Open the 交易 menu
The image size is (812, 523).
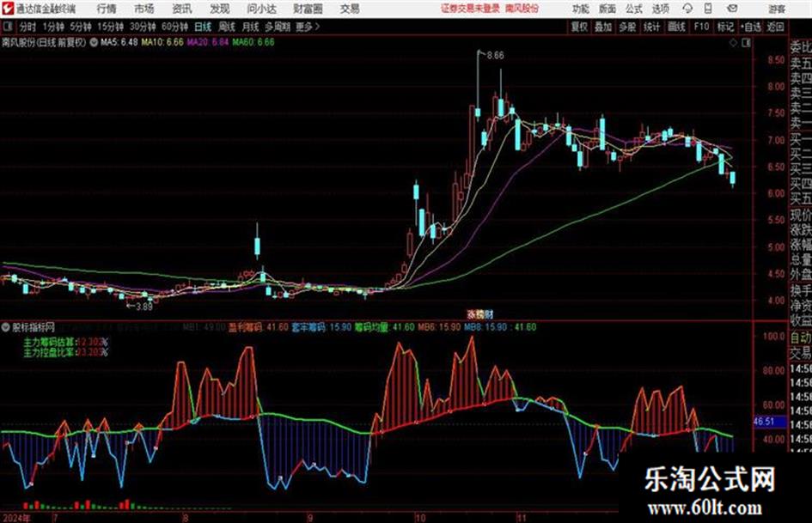(x=350, y=9)
